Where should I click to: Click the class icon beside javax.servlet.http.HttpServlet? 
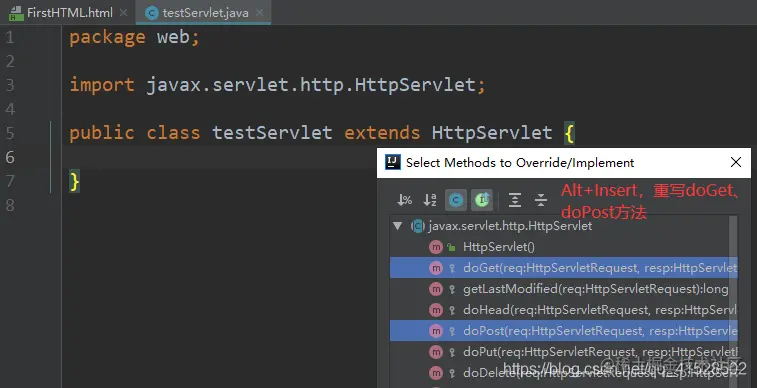point(418,226)
